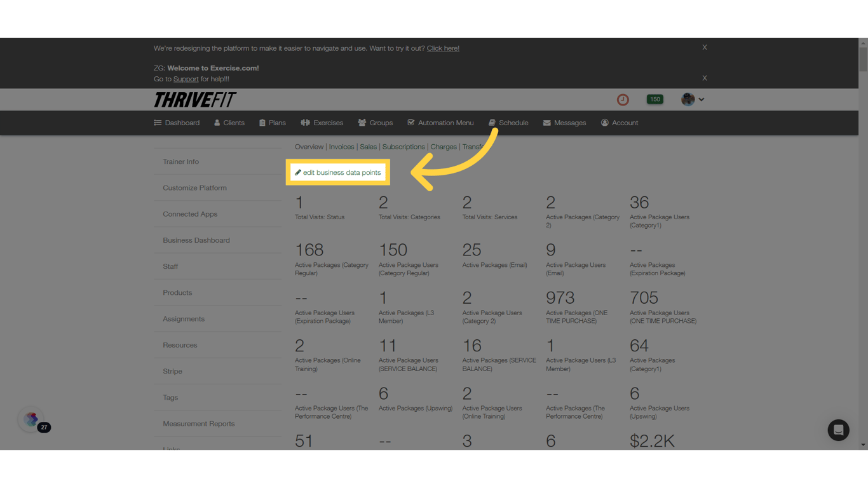Open the profile avatar dropdown chevron
Viewport: 868px width, 488px height.
pos(702,99)
